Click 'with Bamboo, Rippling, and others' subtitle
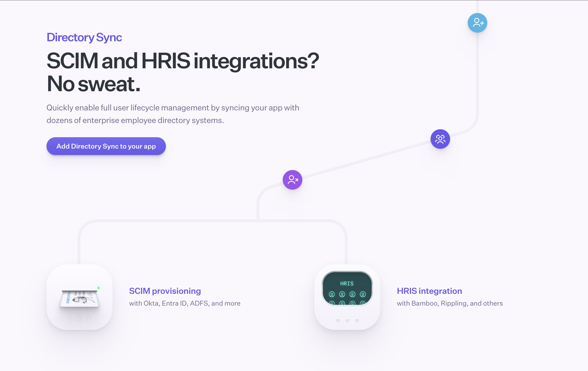The image size is (588, 371). click(450, 303)
